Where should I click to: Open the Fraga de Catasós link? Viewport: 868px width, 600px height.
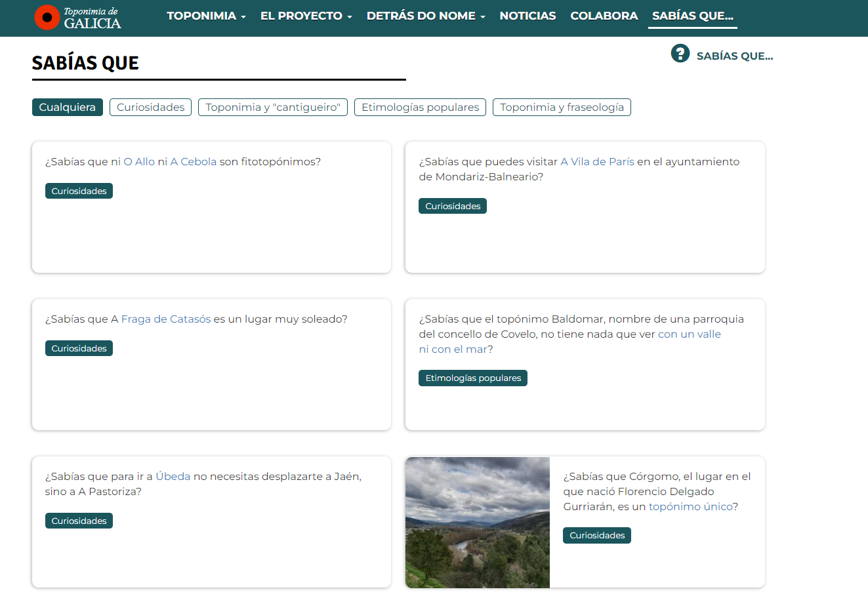click(166, 319)
